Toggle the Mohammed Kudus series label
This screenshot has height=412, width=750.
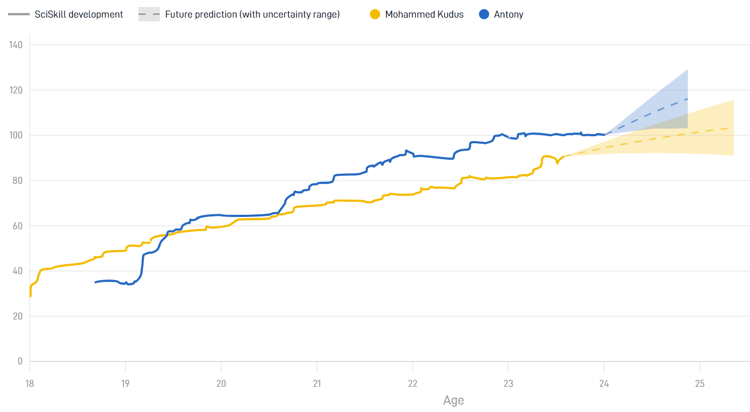coord(424,15)
